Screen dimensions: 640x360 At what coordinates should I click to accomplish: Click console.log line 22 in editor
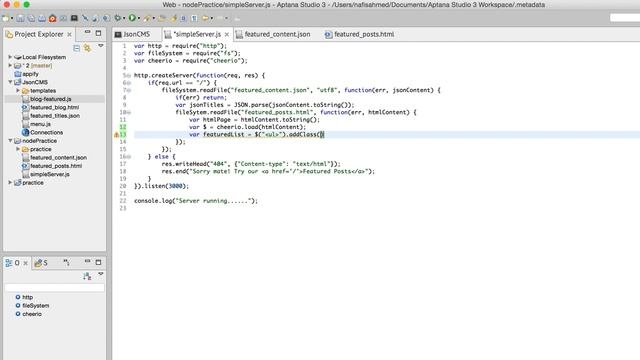[x=196, y=201]
